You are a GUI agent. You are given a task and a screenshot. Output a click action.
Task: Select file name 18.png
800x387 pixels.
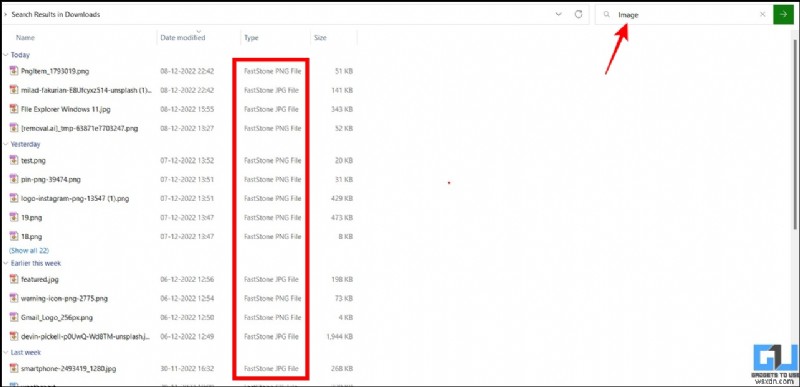pyautogui.click(x=32, y=237)
